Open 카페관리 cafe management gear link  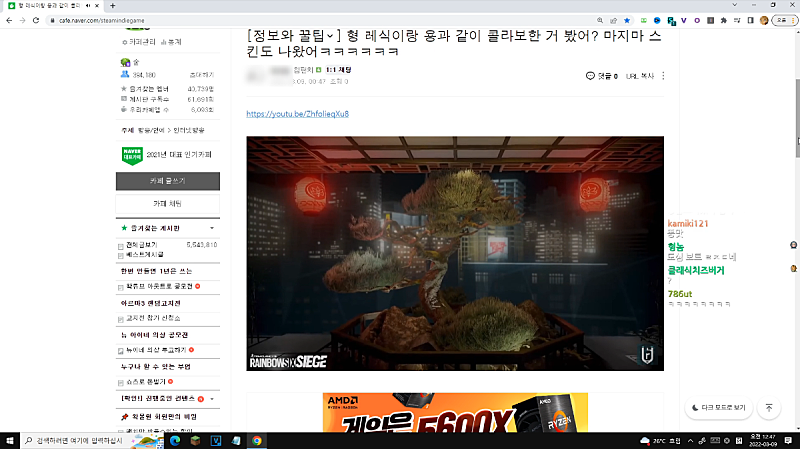[x=138, y=42]
